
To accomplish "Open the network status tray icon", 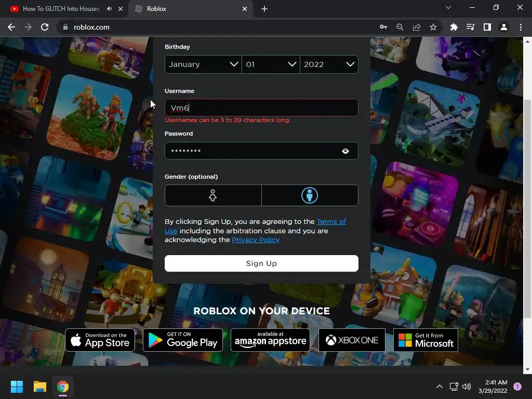I will pos(454,387).
